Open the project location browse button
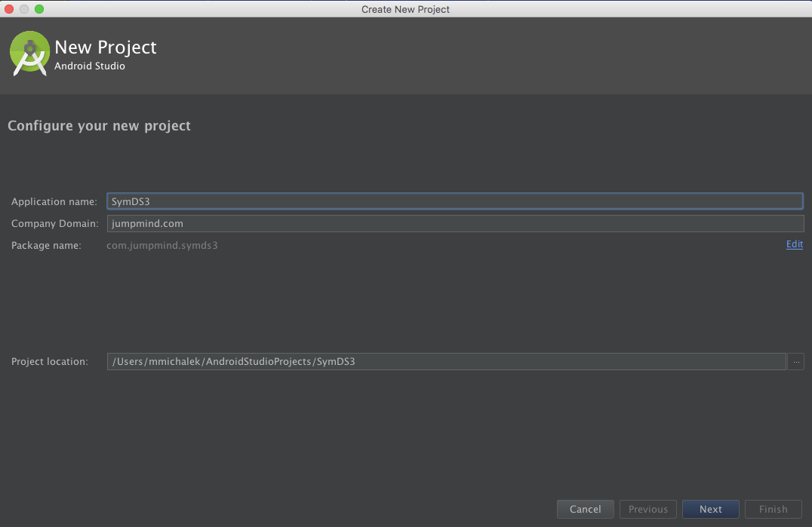Screen dimensions: 812x527 795,362
